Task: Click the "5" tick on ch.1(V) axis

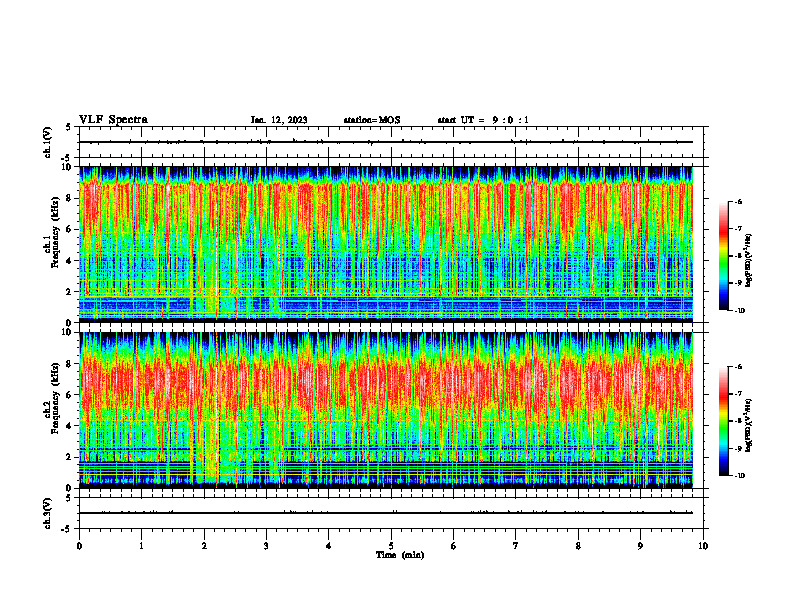Action: tap(69, 127)
